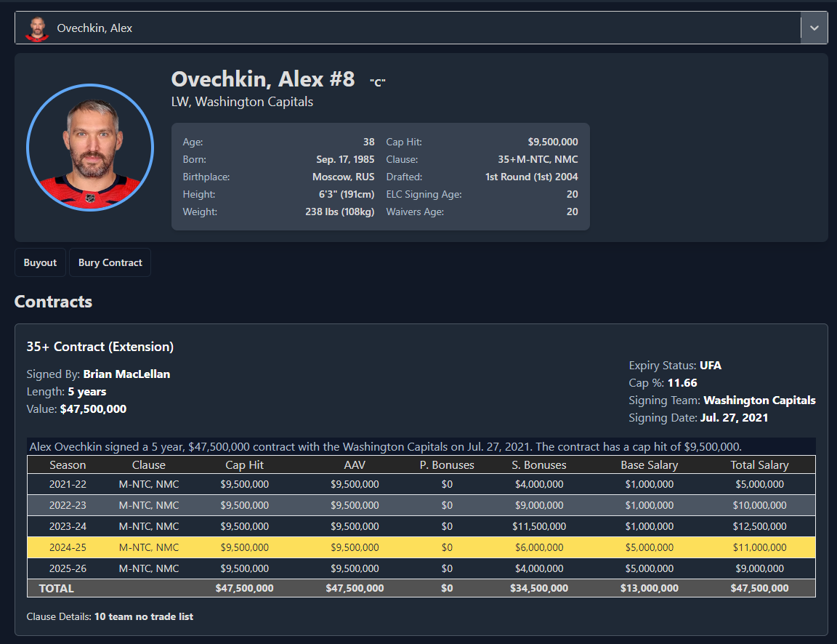Screen dimensions: 837x644
Task: Select contract value $47,500,000 under Length
Action: [x=94, y=409]
